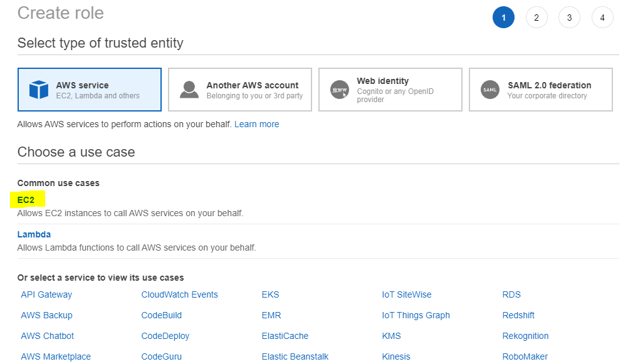Viewport: 628px width, 364px height.
Task: Select ElastiCache service
Action: (285, 336)
